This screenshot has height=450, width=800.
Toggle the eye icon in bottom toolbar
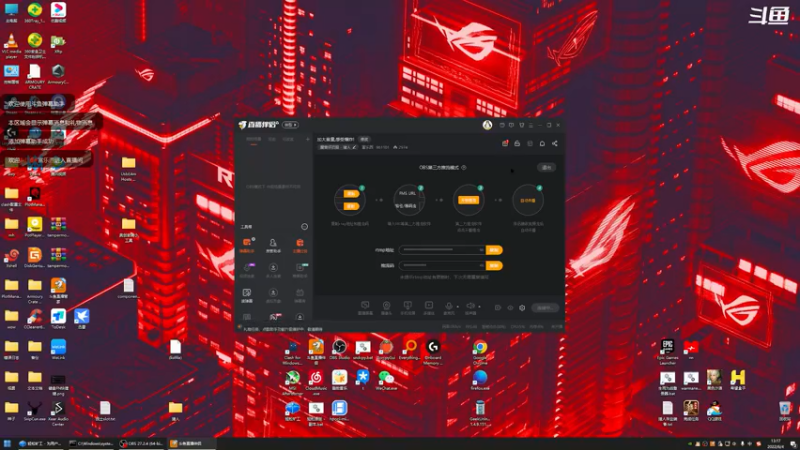(x=510, y=308)
